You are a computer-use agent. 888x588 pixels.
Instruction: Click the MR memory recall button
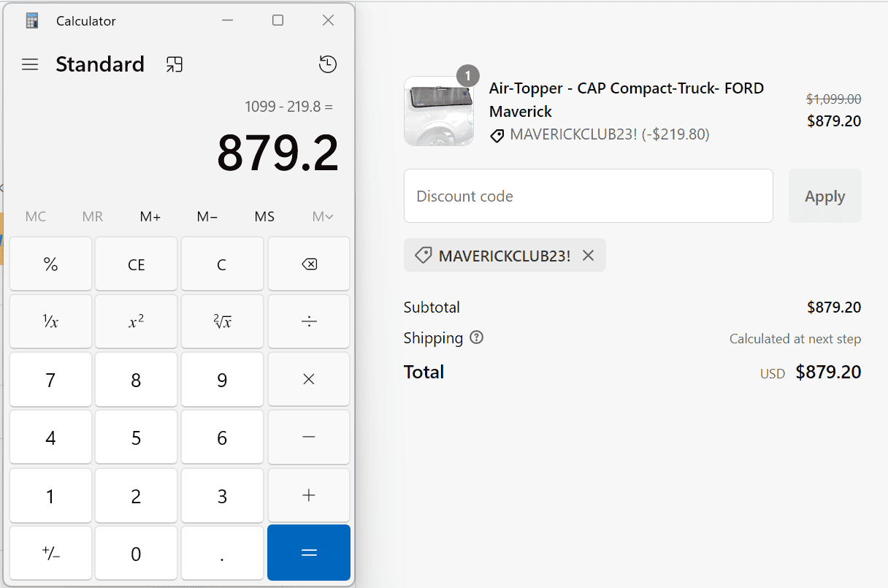click(x=93, y=216)
